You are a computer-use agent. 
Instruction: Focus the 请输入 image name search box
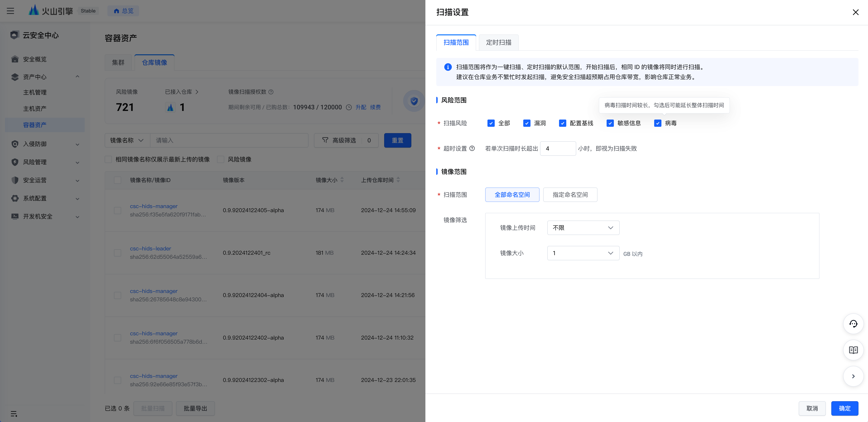pyautogui.click(x=229, y=140)
